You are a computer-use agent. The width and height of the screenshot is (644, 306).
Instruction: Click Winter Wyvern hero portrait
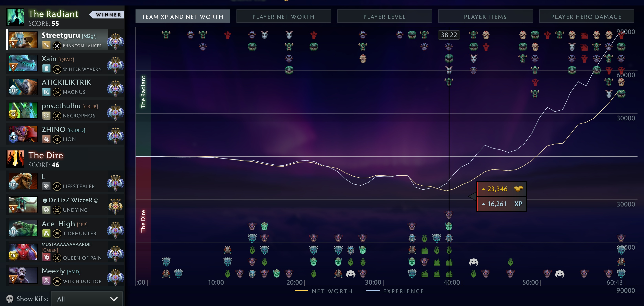[23, 63]
